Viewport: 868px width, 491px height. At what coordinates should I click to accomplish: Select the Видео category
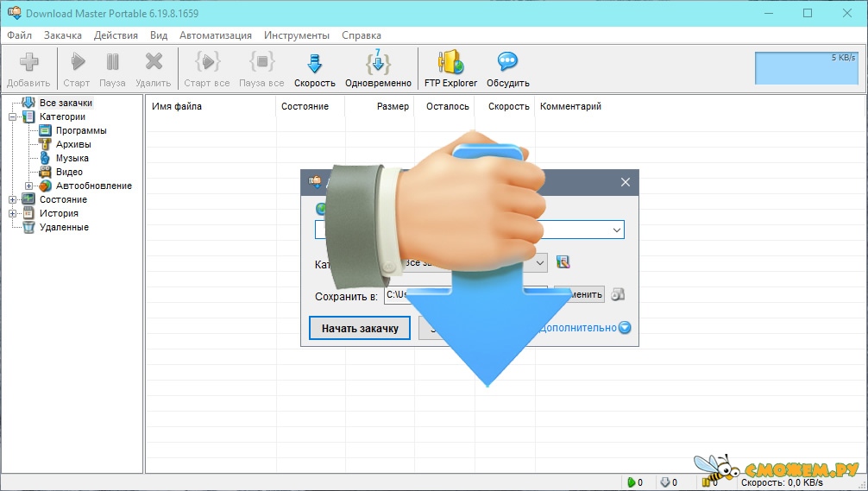pos(69,173)
